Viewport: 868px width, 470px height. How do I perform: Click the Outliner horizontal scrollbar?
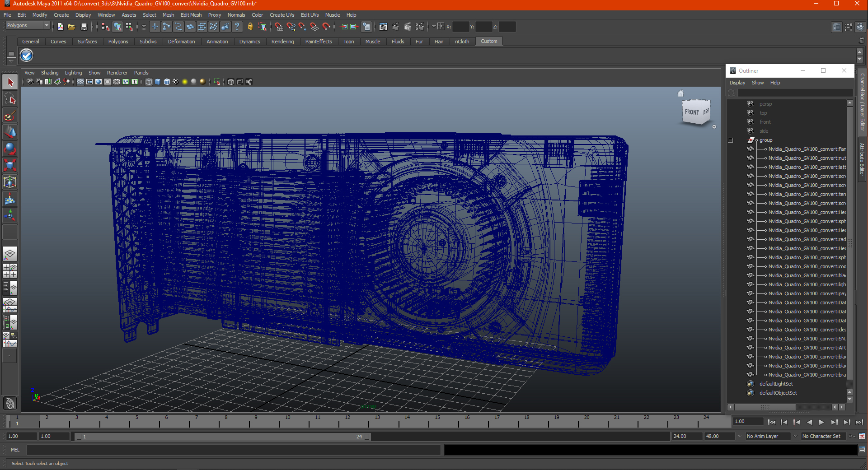tap(764, 407)
